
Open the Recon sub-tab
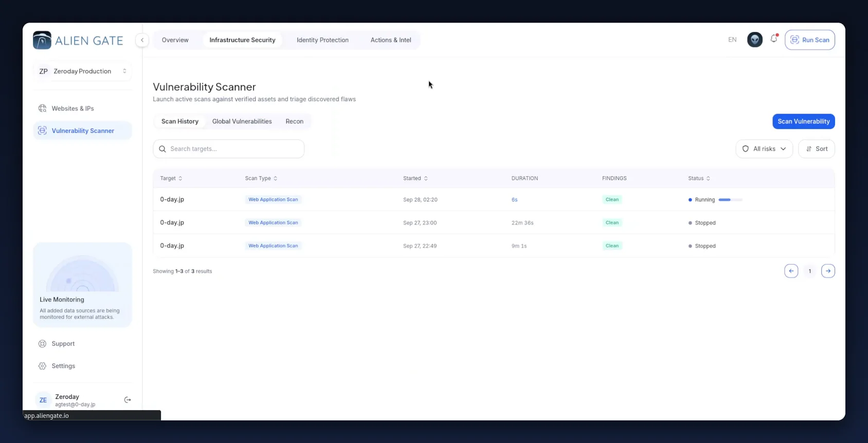click(295, 121)
